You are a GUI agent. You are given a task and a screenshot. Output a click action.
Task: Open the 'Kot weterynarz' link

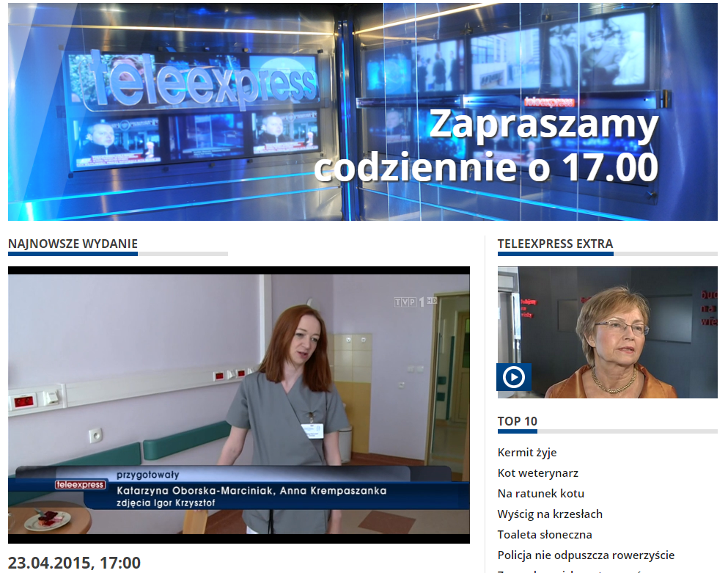coord(537,472)
